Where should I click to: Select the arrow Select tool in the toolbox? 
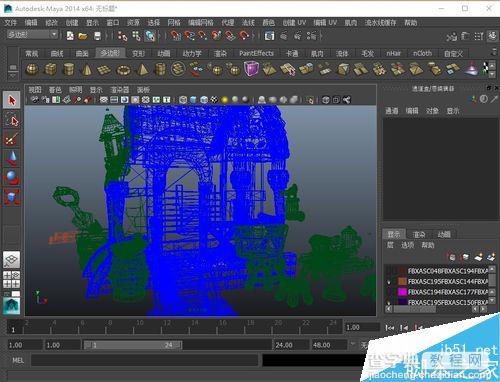click(x=12, y=100)
